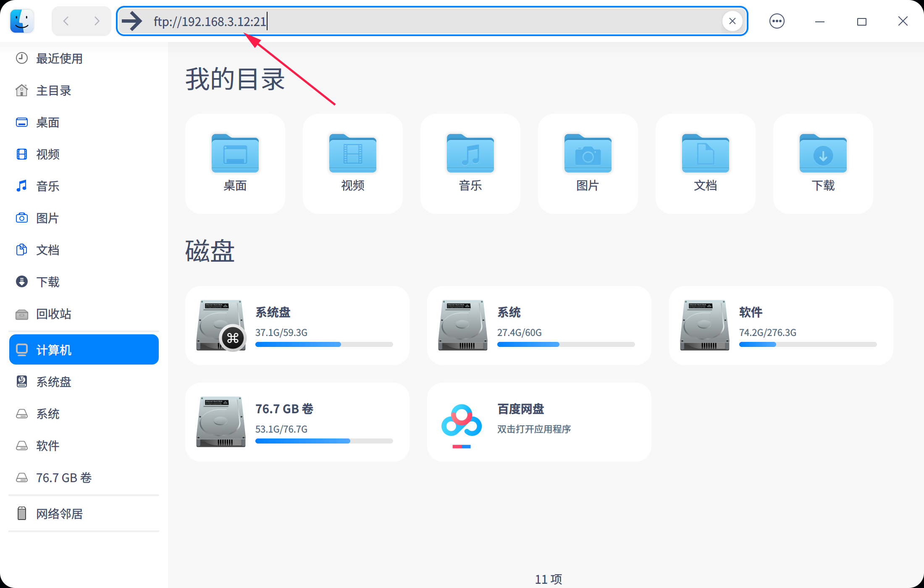Click the ftp address input field
The width and height of the screenshot is (924, 588).
(420, 21)
